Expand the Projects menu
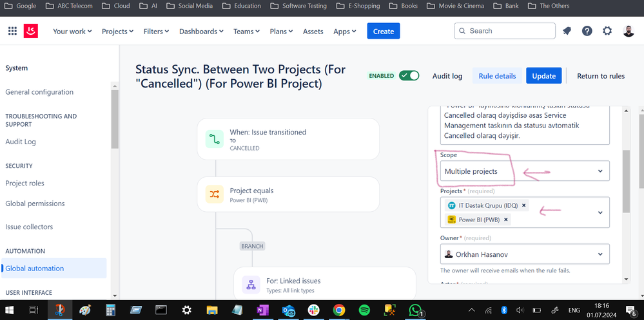This screenshot has height=320, width=644. click(x=117, y=31)
